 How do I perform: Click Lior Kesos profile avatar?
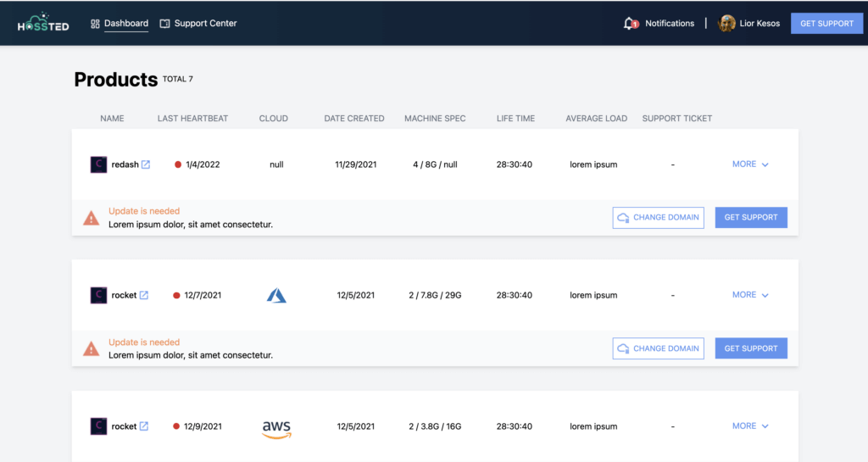(x=726, y=23)
